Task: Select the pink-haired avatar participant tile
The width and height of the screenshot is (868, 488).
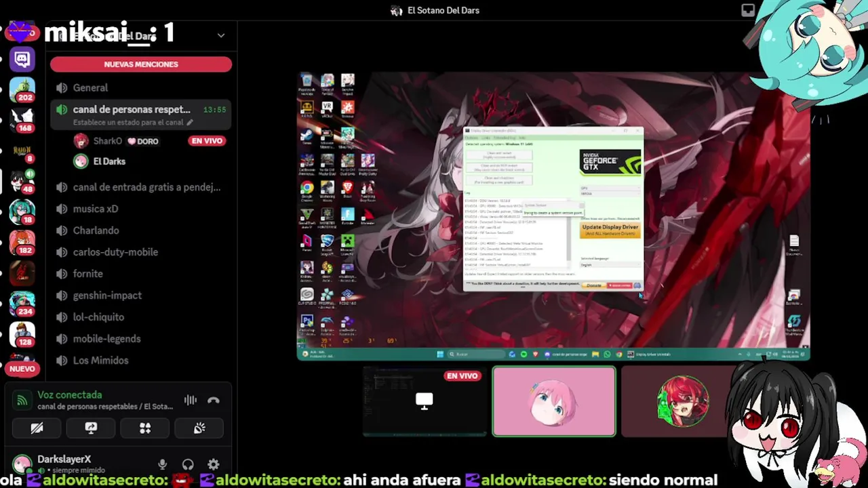Action: [554, 401]
